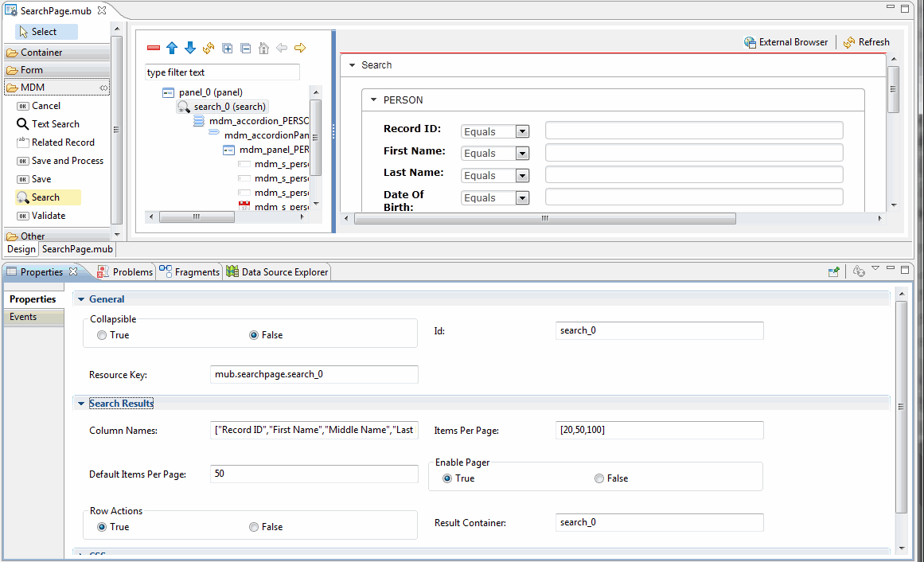Pick the Save and Process palette widget
Viewport: 924px width, 562px height.
pyautogui.click(x=60, y=161)
